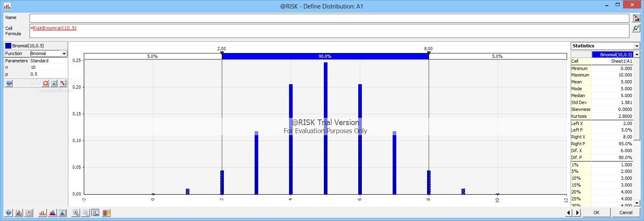644x221 pixels.
Task: Click the n parameter value 10
Action: [48, 68]
